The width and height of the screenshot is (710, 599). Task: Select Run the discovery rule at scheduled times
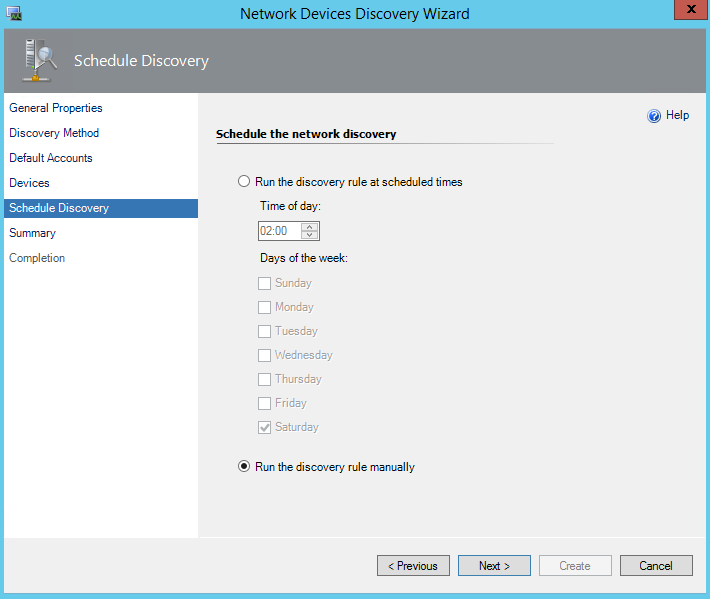(x=244, y=182)
